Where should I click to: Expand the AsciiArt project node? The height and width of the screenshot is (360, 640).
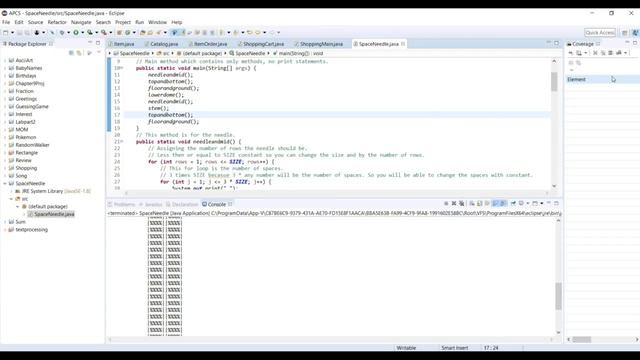point(5,60)
